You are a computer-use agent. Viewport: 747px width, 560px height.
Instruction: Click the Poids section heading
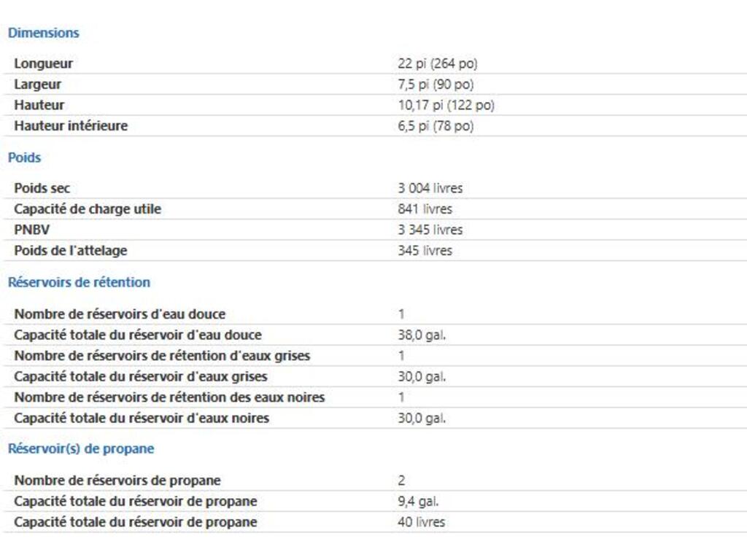[x=24, y=157]
